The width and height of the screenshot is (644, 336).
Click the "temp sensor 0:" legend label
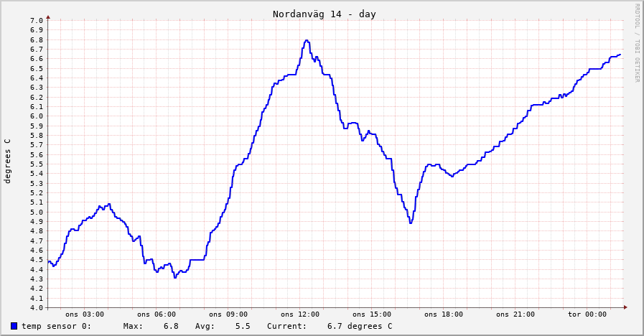[56, 327]
